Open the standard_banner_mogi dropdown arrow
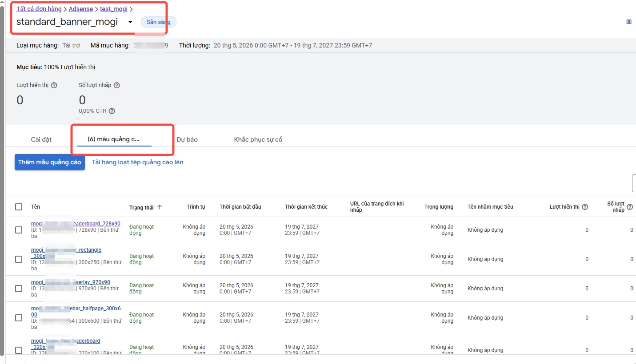 tap(130, 22)
